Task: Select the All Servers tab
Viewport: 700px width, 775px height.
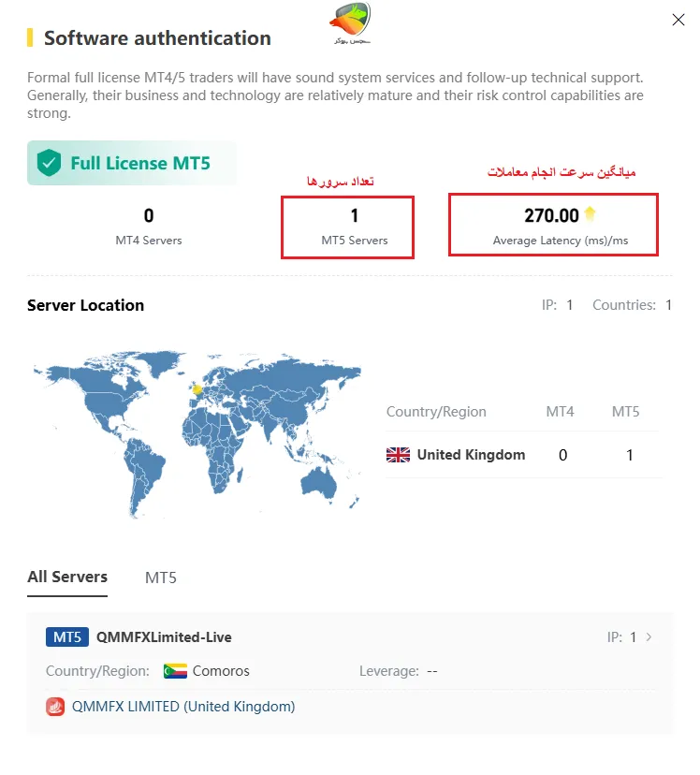Action: pos(66,578)
